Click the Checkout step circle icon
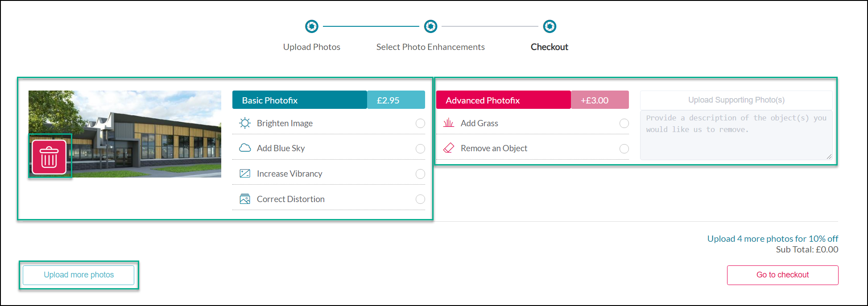 550,27
